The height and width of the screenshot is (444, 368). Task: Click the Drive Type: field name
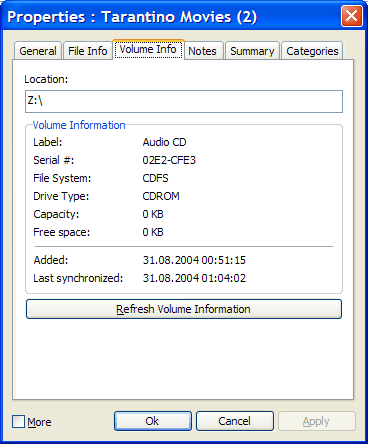coord(61,196)
